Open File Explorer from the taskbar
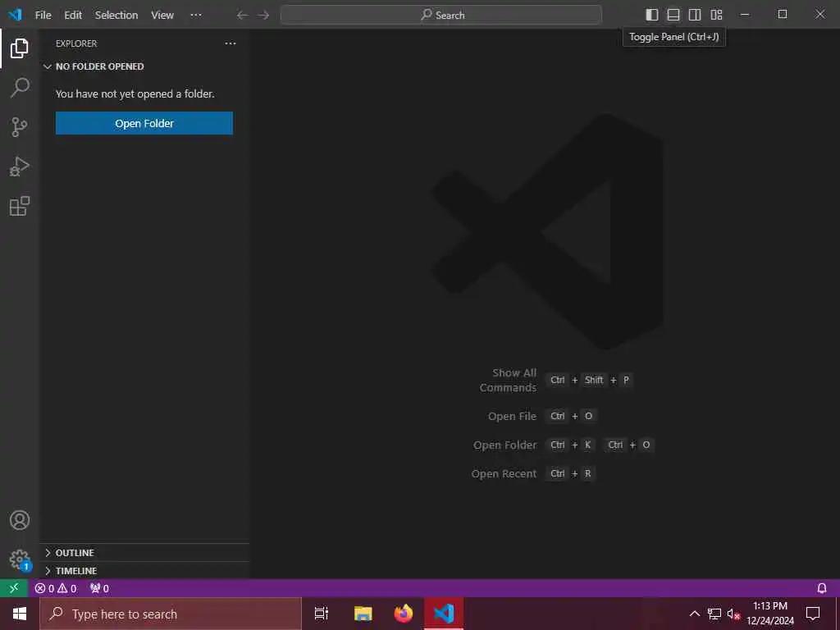 coord(363,614)
